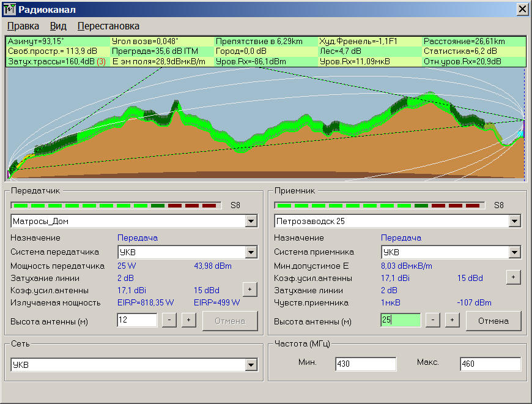Decrease receiver antenna height with minus button
The height and width of the screenshot is (404, 532).
tap(433, 320)
